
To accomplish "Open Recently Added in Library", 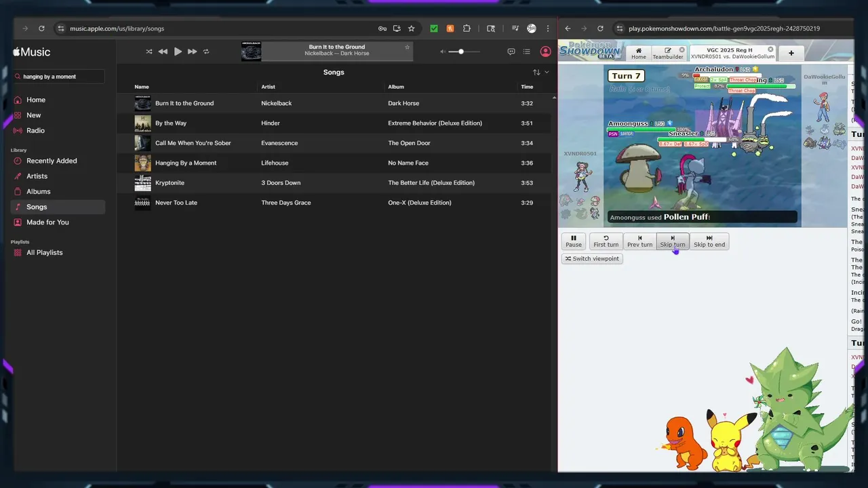I will 52,161.
